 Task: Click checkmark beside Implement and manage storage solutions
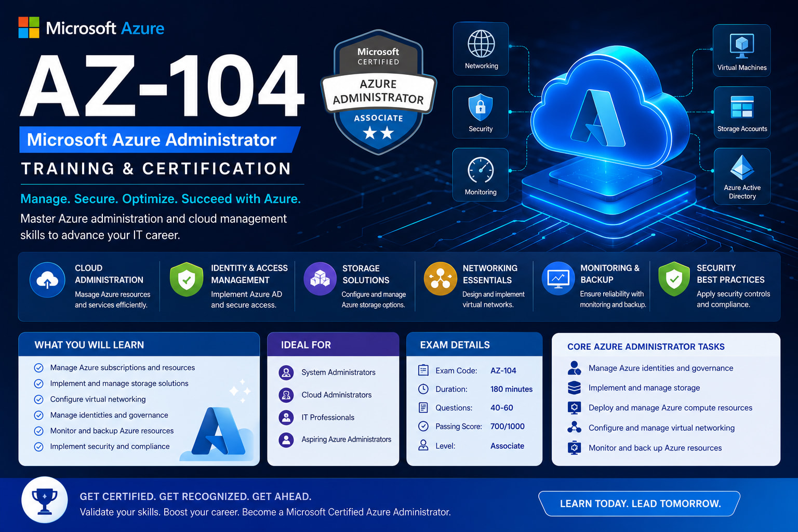(x=38, y=383)
